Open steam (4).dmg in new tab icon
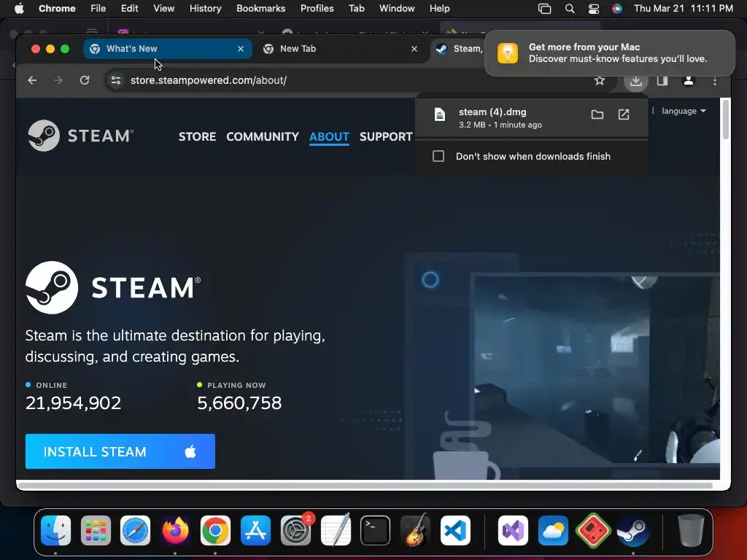The image size is (747, 560). (624, 114)
